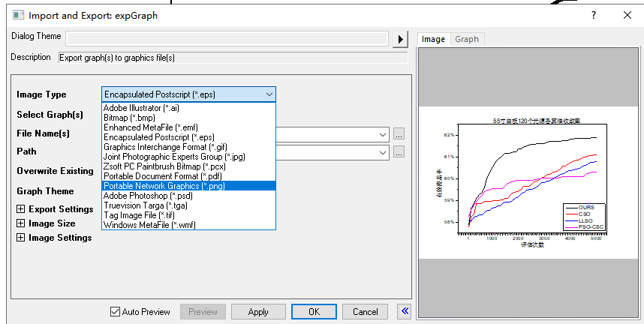Viewport: 644px width, 324px height.
Task: Switch to the Image preview tab
Action: click(433, 39)
